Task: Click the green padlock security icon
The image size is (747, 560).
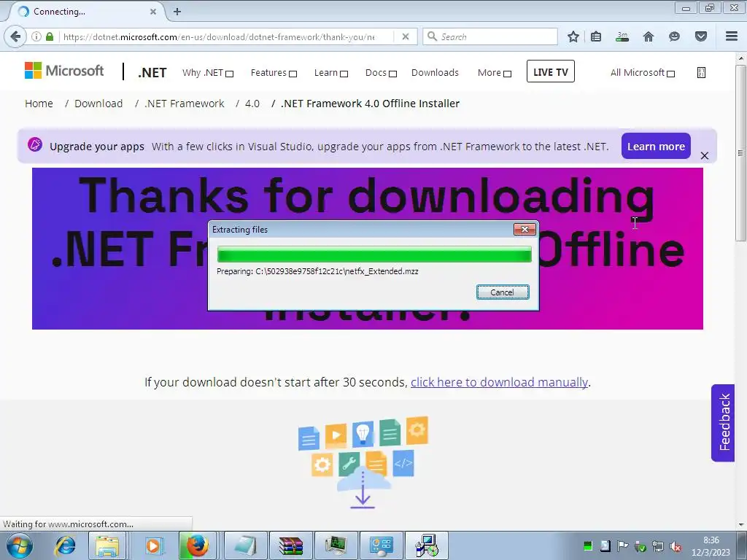Action: [x=50, y=36]
